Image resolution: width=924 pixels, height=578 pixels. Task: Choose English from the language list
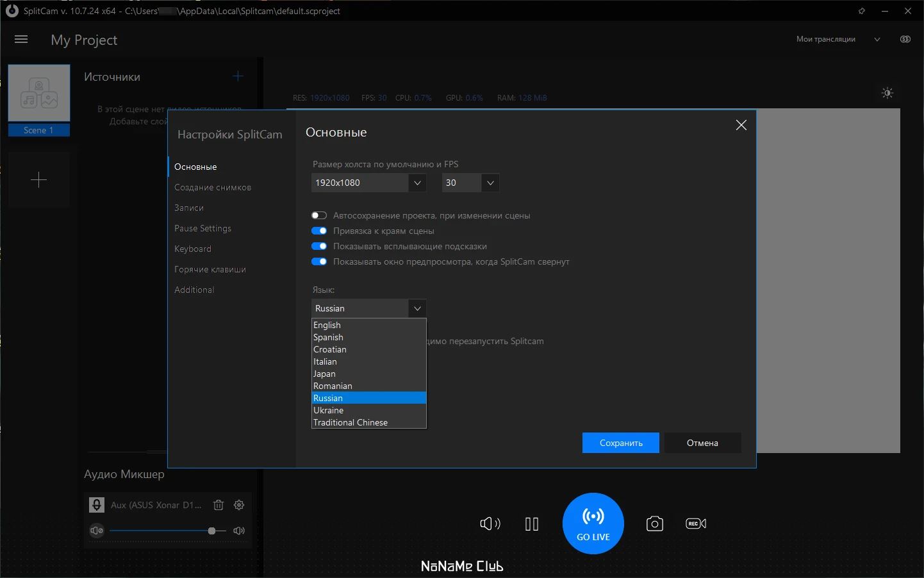click(369, 325)
